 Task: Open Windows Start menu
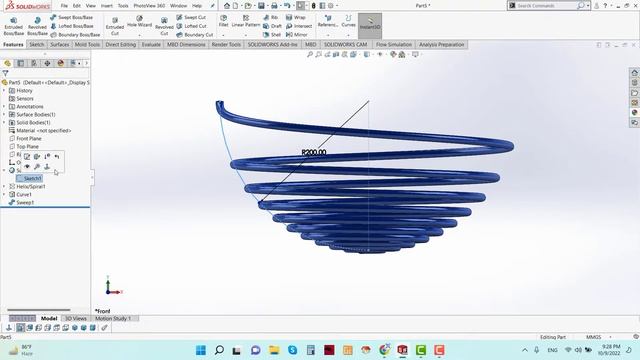pyautogui.click(x=201, y=350)
